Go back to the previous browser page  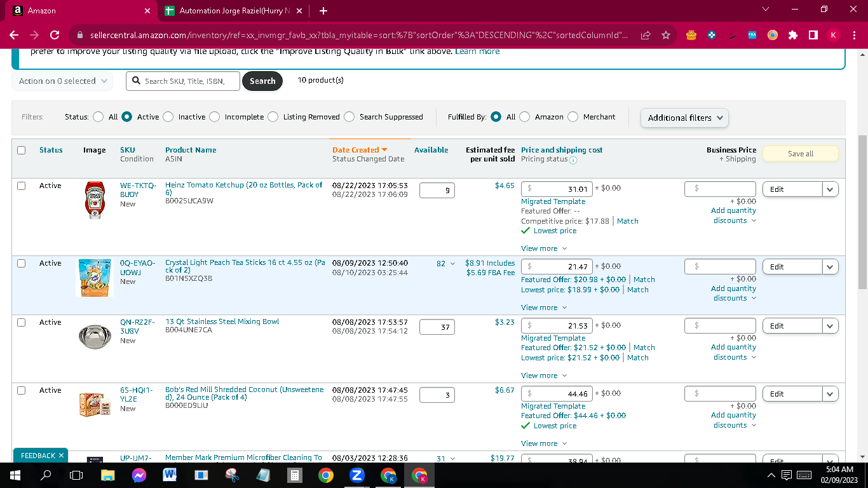(14, 36)
